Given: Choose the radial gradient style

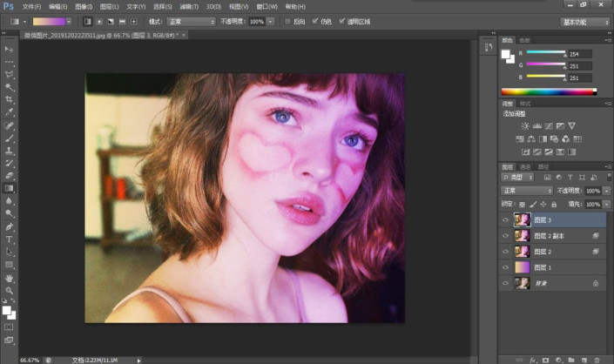Looking at the screenshot, I should [x=99, y=22].
